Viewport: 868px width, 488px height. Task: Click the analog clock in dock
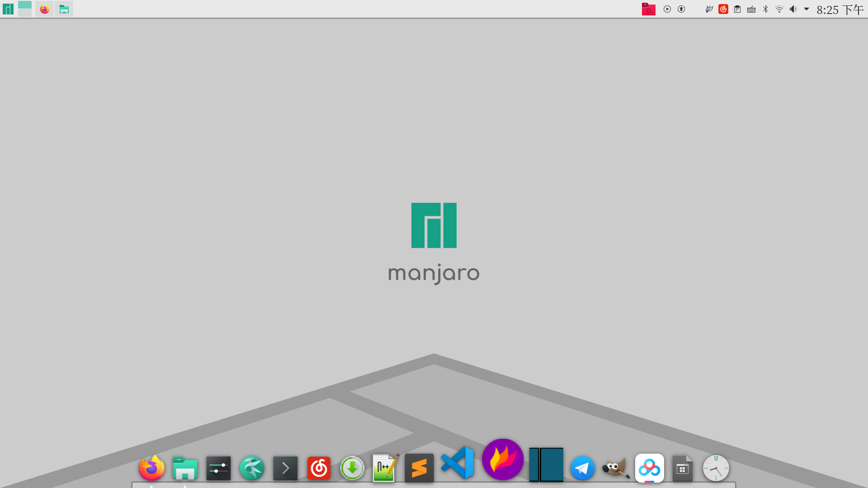pos(716,468)
